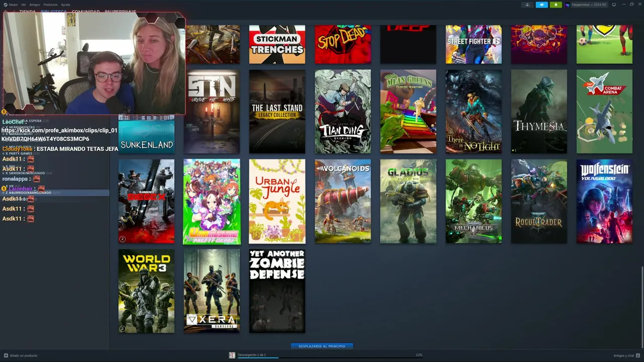The width and height of the screenshot is (644, 362).
Task: Switch to the COMUNIDAD tab
Action: (x=86, y=12)
